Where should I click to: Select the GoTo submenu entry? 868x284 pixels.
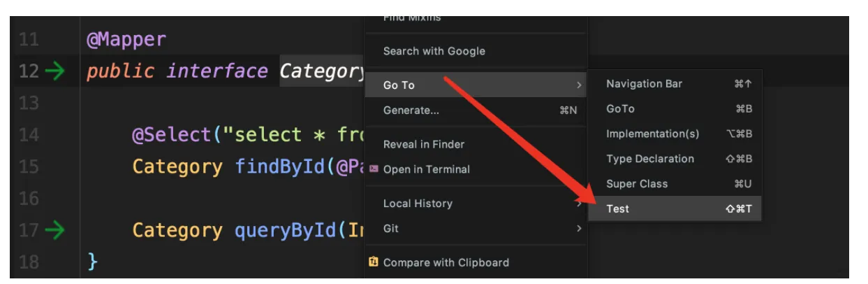click(x=620, y=109)
